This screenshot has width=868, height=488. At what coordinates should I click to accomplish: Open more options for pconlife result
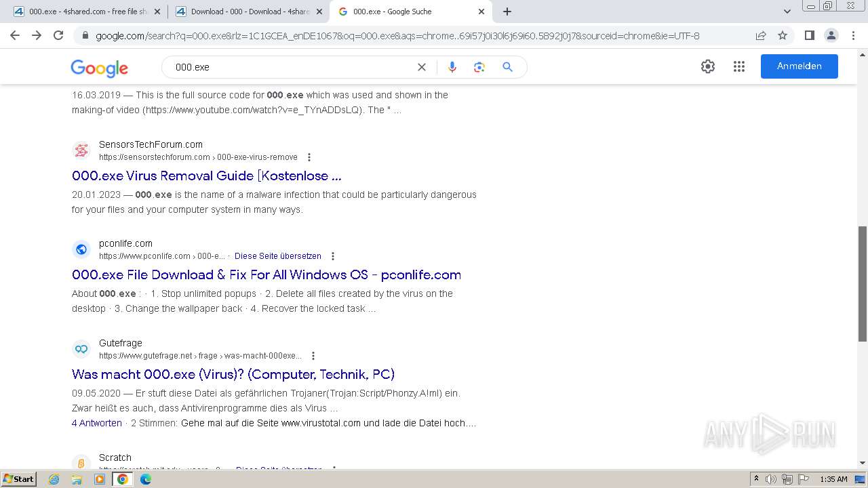pos(333,256)
